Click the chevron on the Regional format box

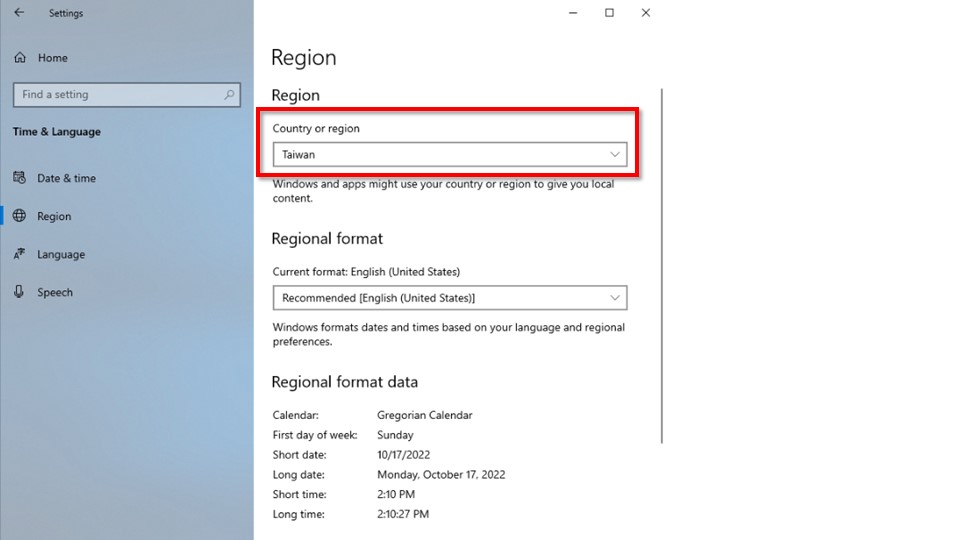pos(616,298)
